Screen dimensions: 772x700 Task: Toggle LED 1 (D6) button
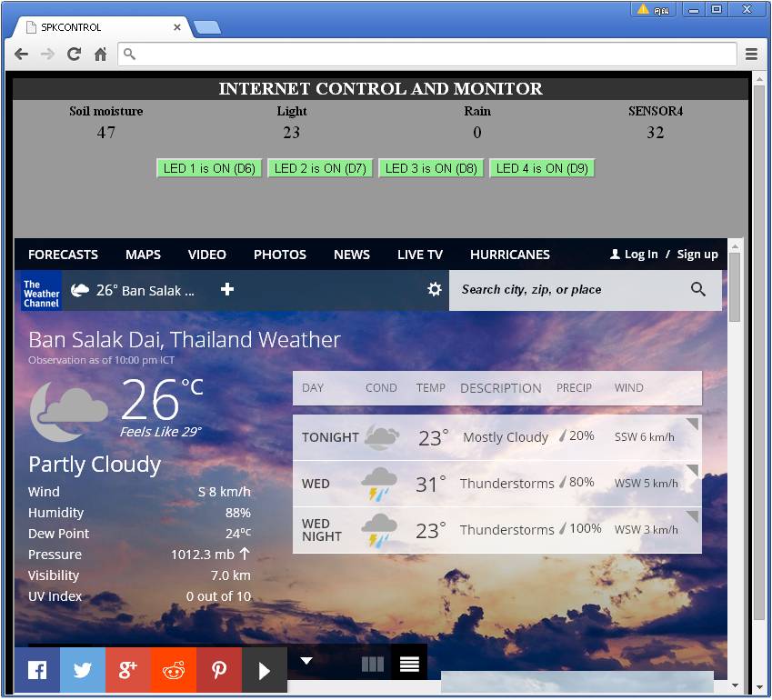210,168
